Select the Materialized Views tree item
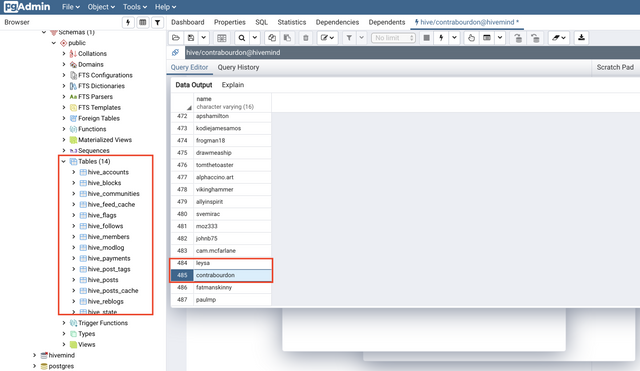Viewport: 640px width, 371px height. [105, 140]
